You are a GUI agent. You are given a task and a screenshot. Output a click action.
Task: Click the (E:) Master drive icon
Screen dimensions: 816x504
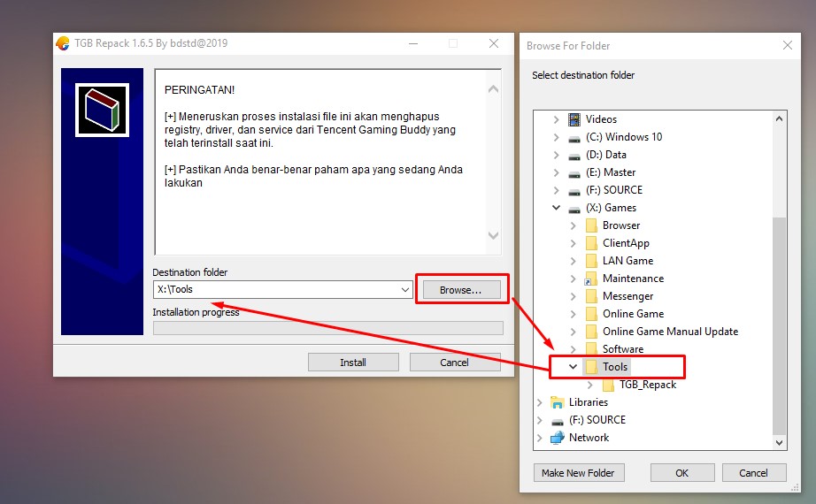[574, 174]
